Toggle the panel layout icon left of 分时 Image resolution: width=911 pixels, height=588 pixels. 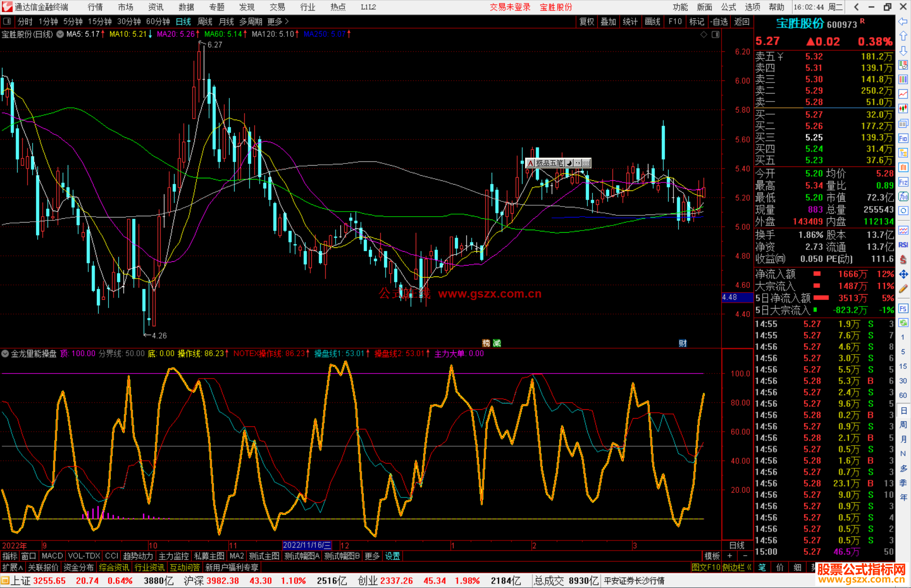(7, 21)
